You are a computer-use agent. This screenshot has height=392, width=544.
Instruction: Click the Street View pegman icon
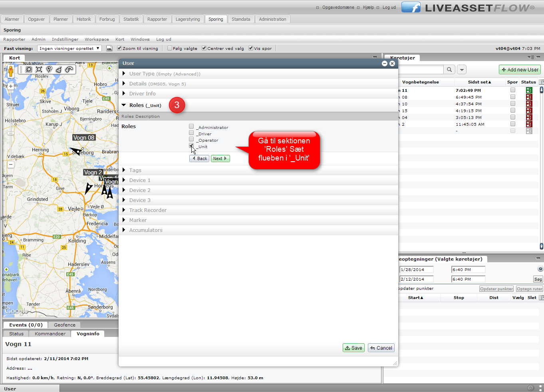pyautogui.click(x=11, y=71)
